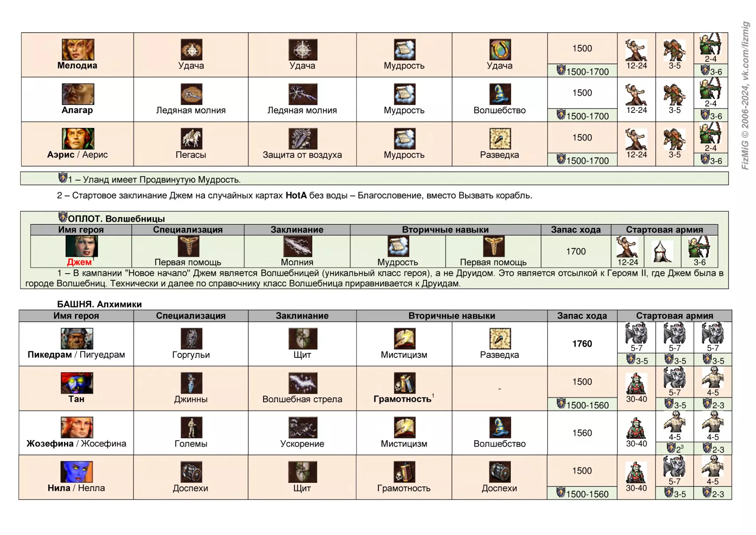Click Джем hero portrait
Viewport: 756px width, 535px height.
82,246
